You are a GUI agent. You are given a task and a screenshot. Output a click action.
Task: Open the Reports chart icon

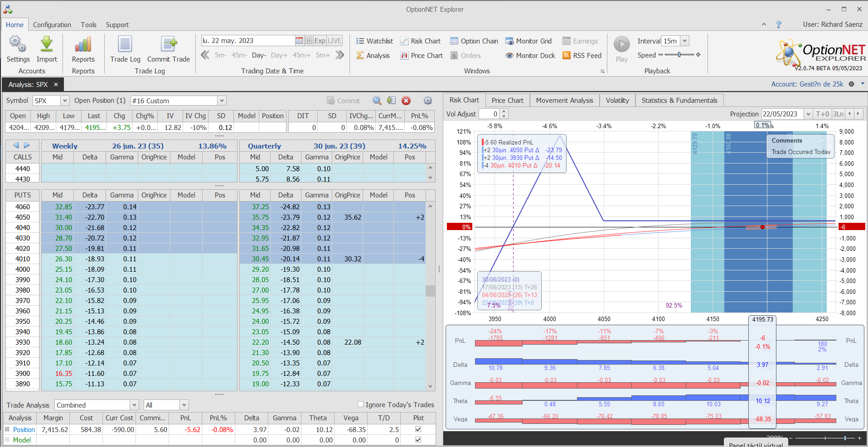pos(83,44)
